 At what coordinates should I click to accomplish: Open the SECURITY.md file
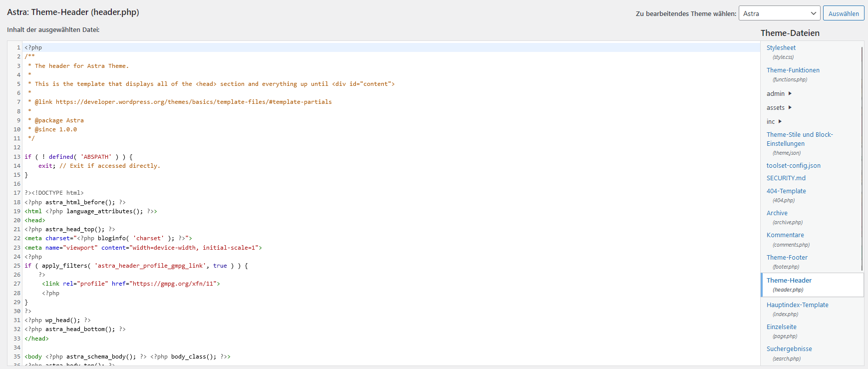(x=786, y=178)
